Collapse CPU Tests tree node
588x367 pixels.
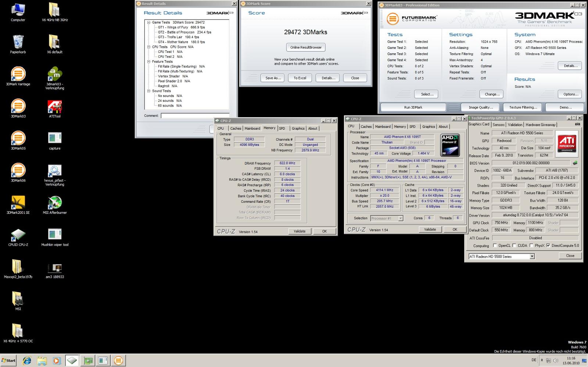(149, 47)
